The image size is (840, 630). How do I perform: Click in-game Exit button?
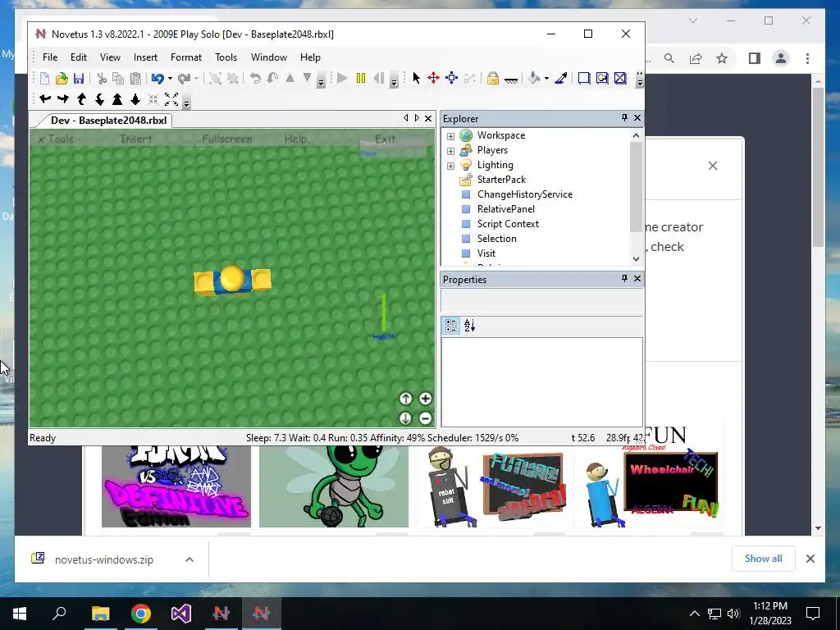[x=386, y=139]
